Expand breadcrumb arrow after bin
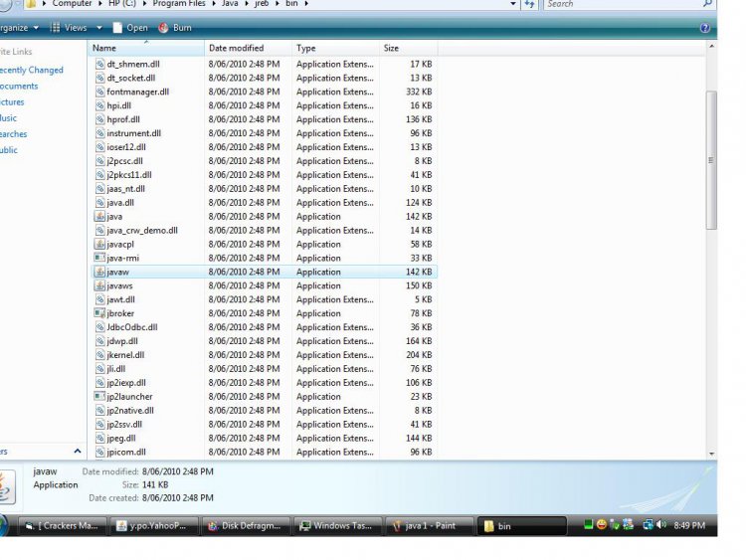The height and width of the screenshot is (560, 746). click(x=306, y=4)
